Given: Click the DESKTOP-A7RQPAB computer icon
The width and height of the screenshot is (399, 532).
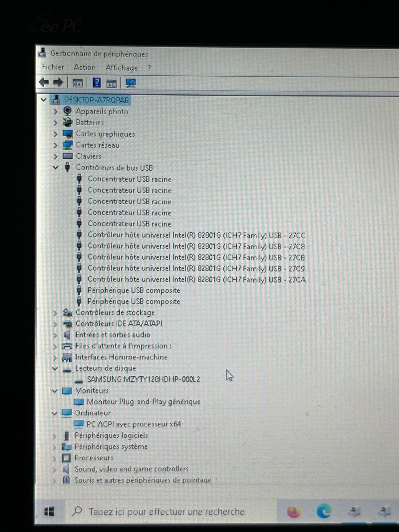Looking at the screenshot, I should point(56,100).
